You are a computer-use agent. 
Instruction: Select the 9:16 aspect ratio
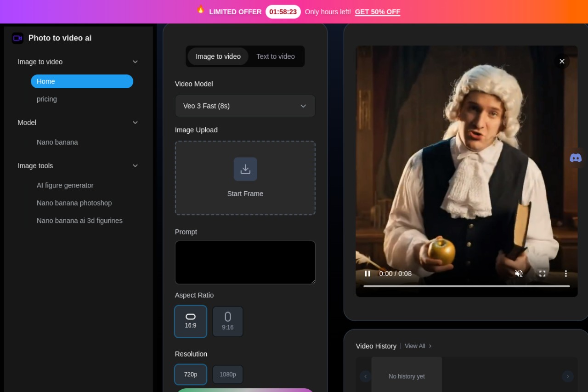[x=228, y=322]
